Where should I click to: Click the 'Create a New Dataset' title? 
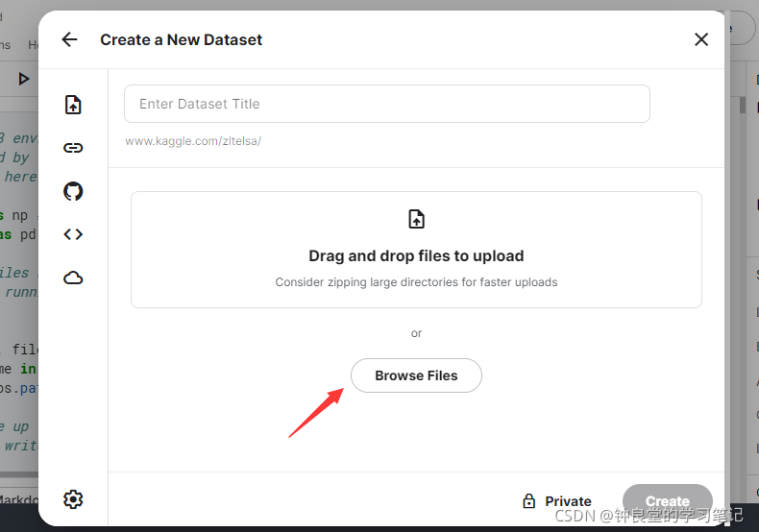(x=181, y=39)
